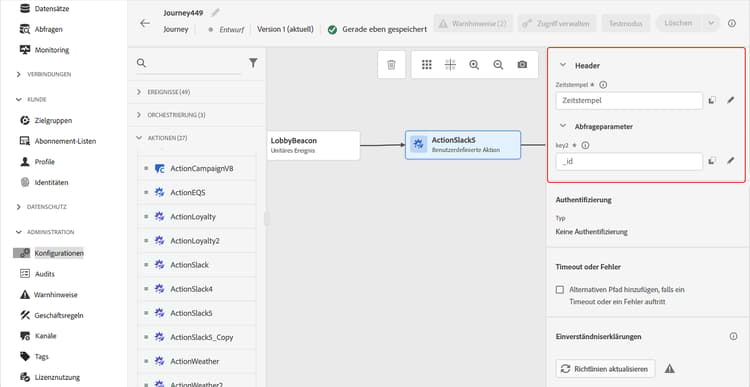Screen dimensions: 750x387
Task: Go back using the left arrow icon
Action: click(x=145, y=23)
